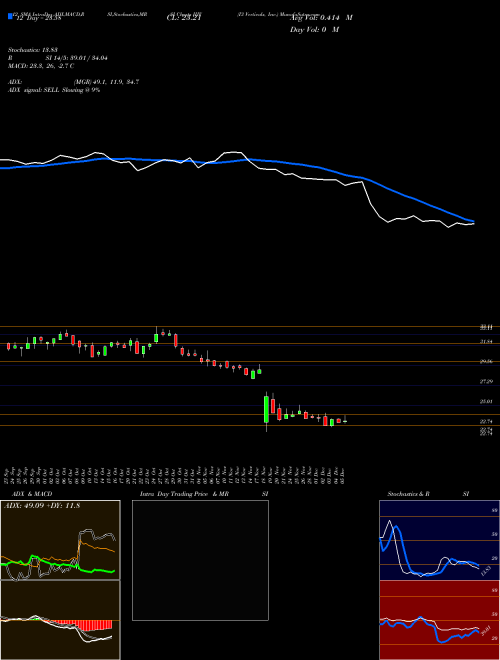Click the 'Stochastics & R' panel title
Screen dimensions: 500x660
click(x=409, y=494)
